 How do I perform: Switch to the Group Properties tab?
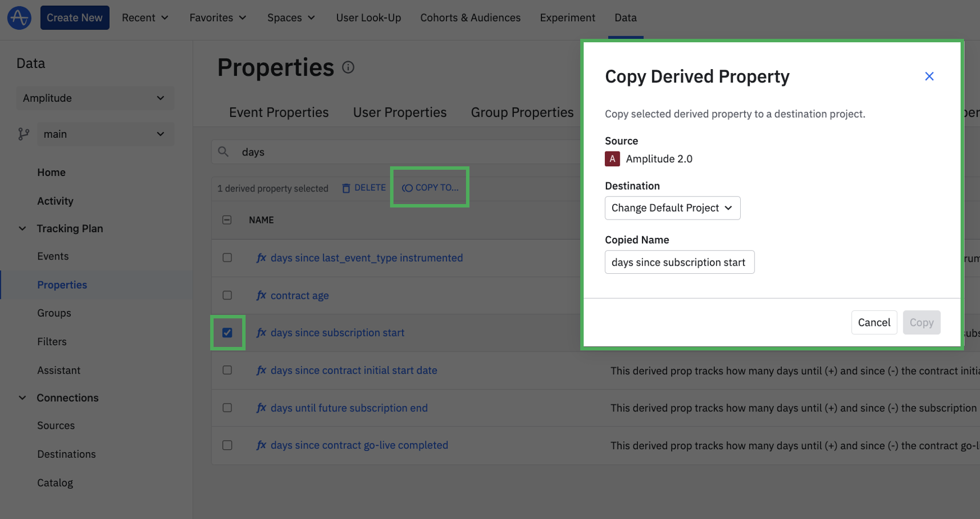point(522,113)
